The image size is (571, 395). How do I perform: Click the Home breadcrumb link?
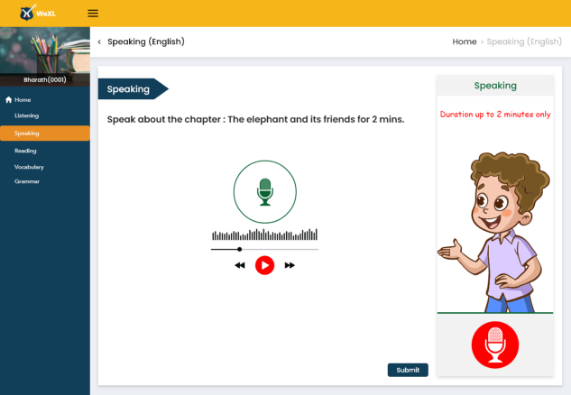click(464, 42)
